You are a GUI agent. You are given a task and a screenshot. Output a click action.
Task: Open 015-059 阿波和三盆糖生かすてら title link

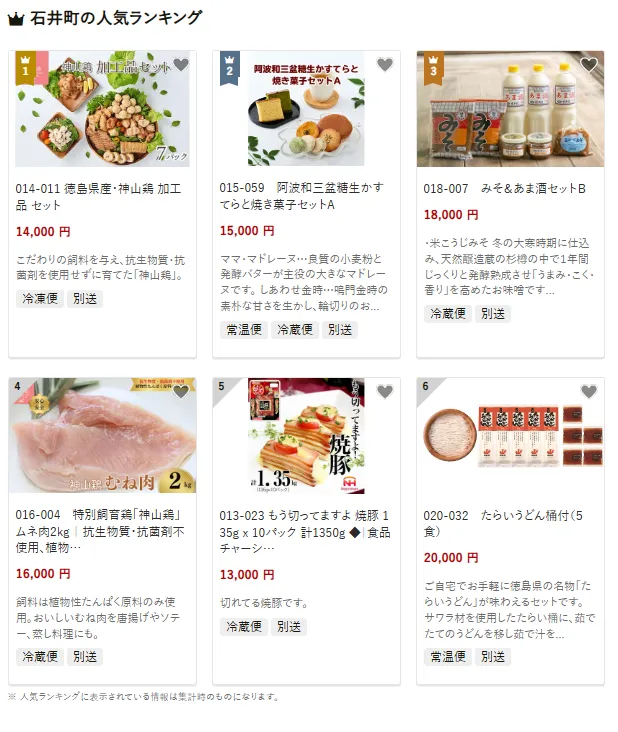(302, 196)
